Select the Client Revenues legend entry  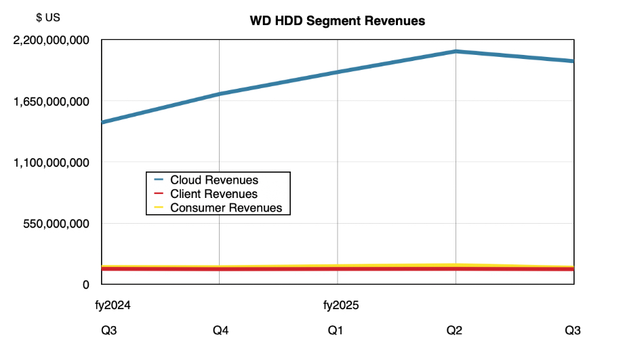(205, 194)
